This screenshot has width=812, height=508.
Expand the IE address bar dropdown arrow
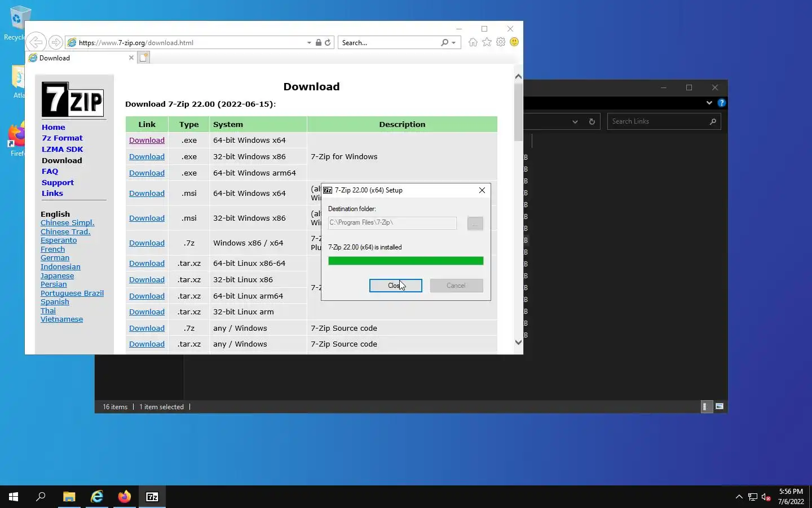click(309, 42)
